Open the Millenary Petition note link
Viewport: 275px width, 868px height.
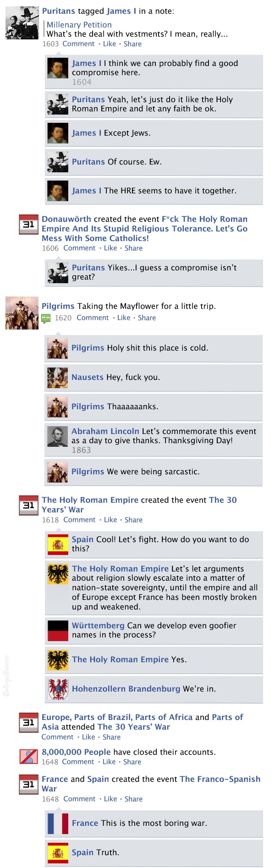(79, 25)
